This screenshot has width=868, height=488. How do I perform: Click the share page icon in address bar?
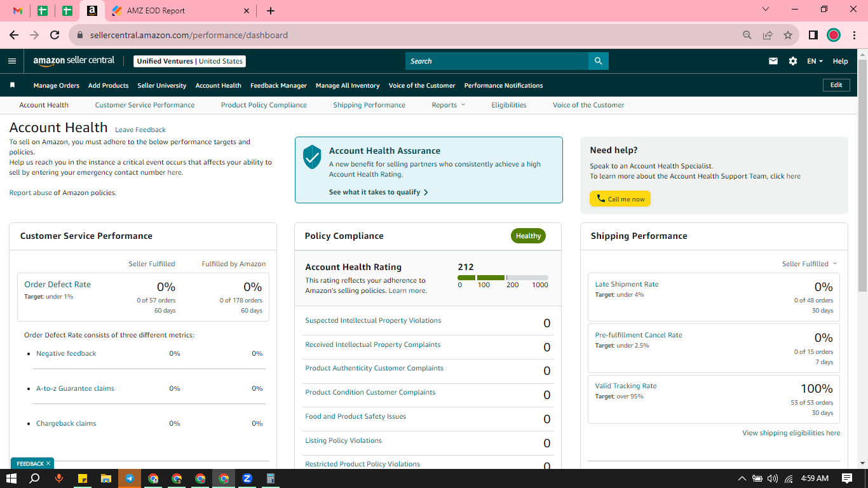[768, 35]
